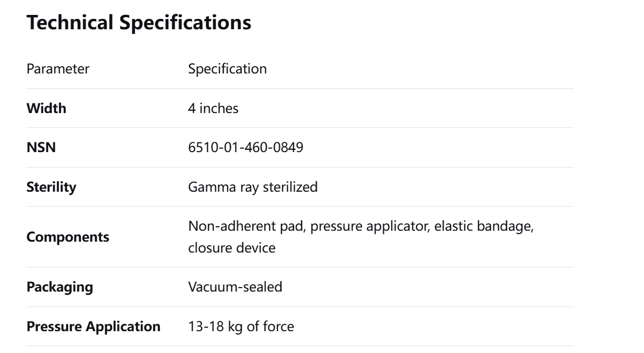This screenshot has width=644, height=353.
Task: Click the Technical Specifications heading
Action: [x=139, y=24]
